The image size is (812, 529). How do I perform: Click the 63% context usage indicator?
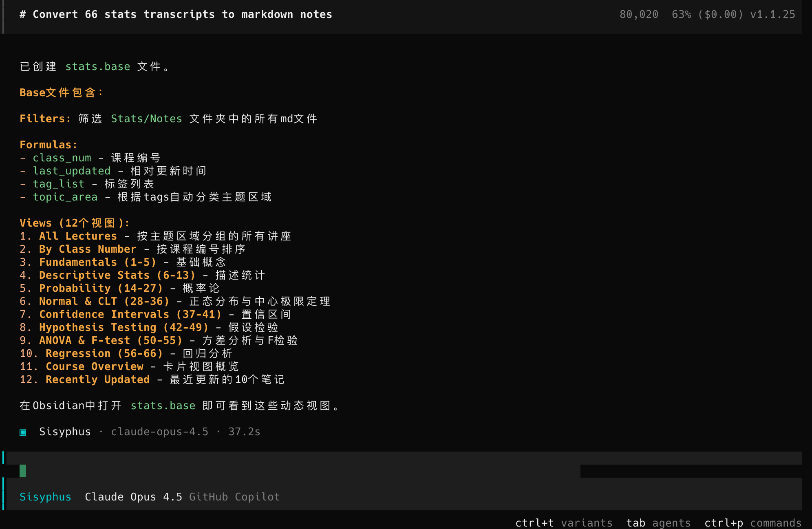click(681, 14)
